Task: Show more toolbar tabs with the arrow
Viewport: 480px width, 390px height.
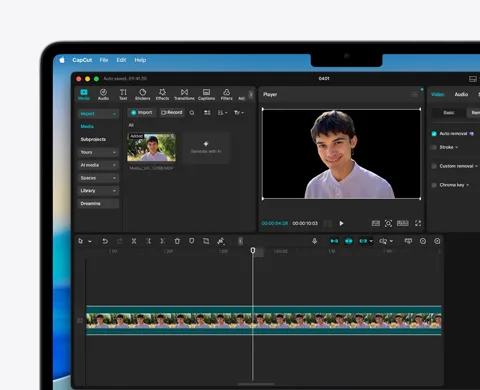Action: click(x=251, y=95)
